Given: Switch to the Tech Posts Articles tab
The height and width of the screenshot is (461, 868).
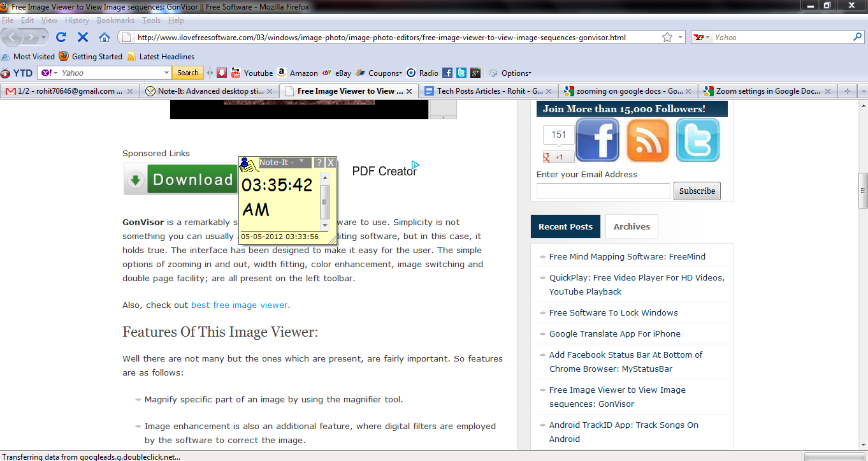Looking at the screenshot, I should [x=488, y=91].
